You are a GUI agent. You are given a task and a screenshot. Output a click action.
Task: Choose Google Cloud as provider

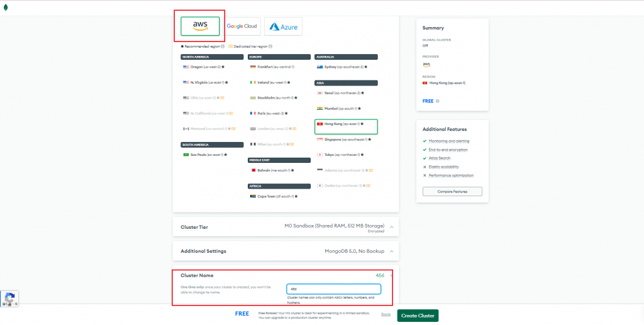(241, 26)
